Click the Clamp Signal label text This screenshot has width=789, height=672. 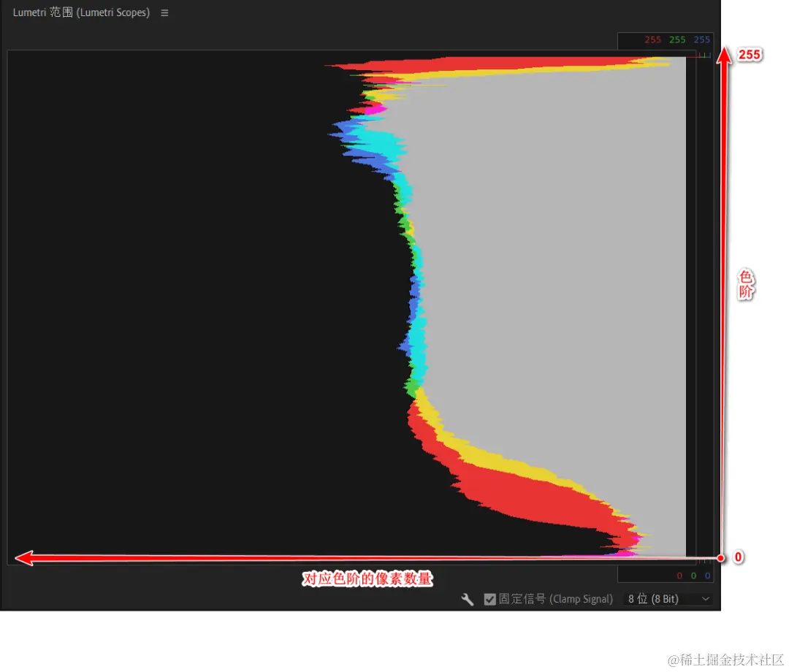coord(555,599)
